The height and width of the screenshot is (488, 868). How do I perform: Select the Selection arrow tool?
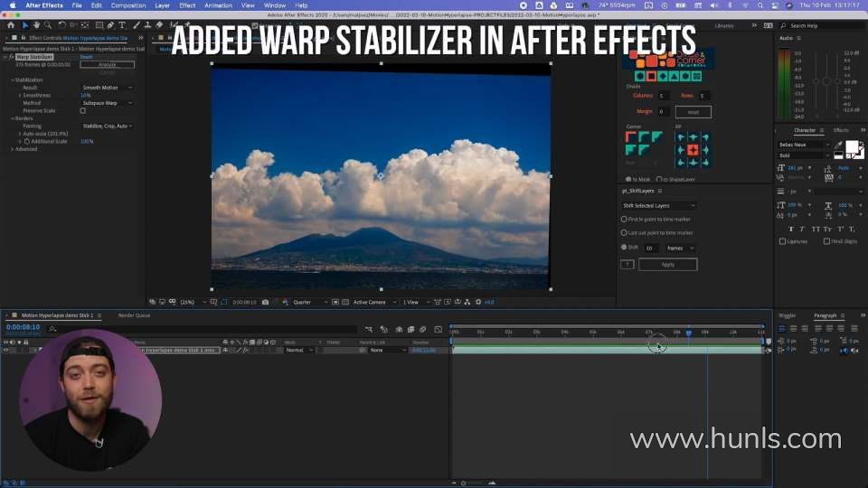point(25,25)
